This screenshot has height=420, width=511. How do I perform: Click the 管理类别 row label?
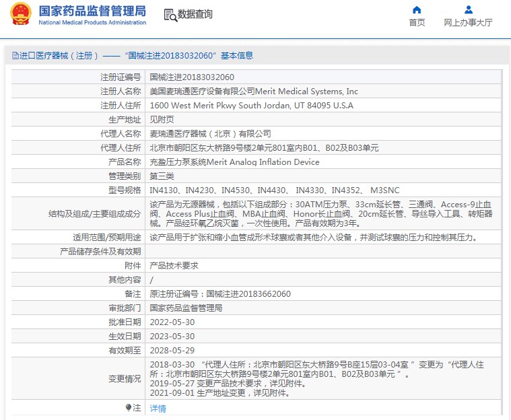point(125,176)
